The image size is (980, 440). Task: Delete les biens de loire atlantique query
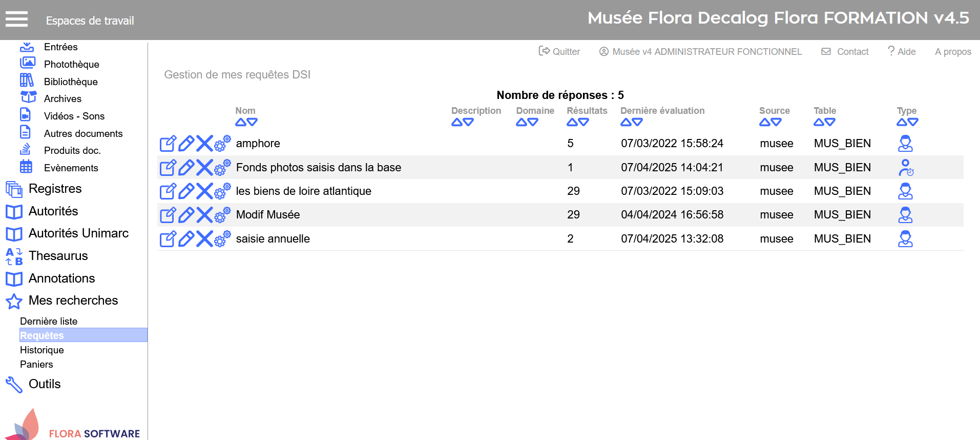coord(204,191)
